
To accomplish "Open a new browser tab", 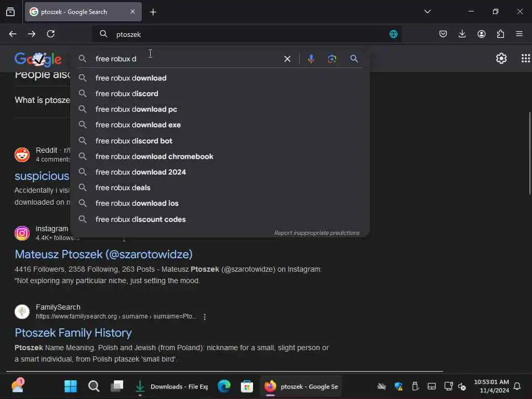I will point(153,12).
